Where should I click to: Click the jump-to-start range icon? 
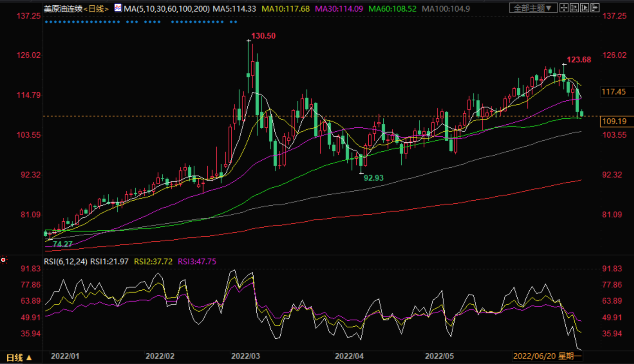click(574, 8)
